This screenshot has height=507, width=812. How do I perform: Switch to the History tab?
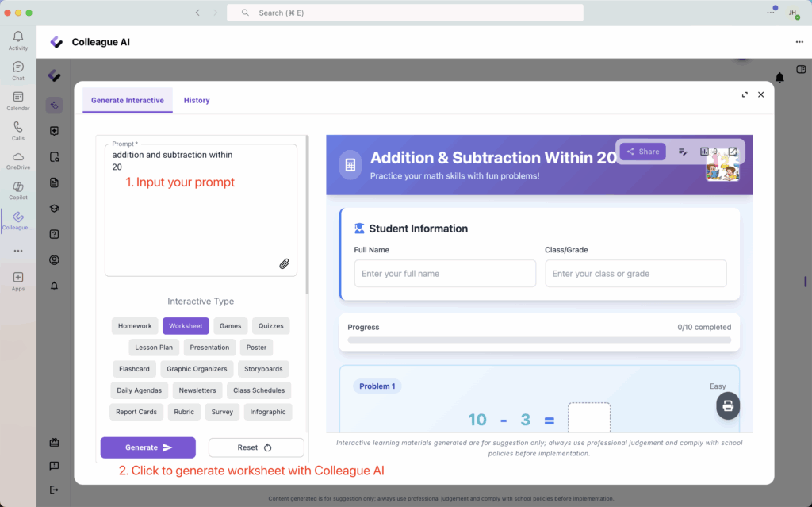(197, 101)
